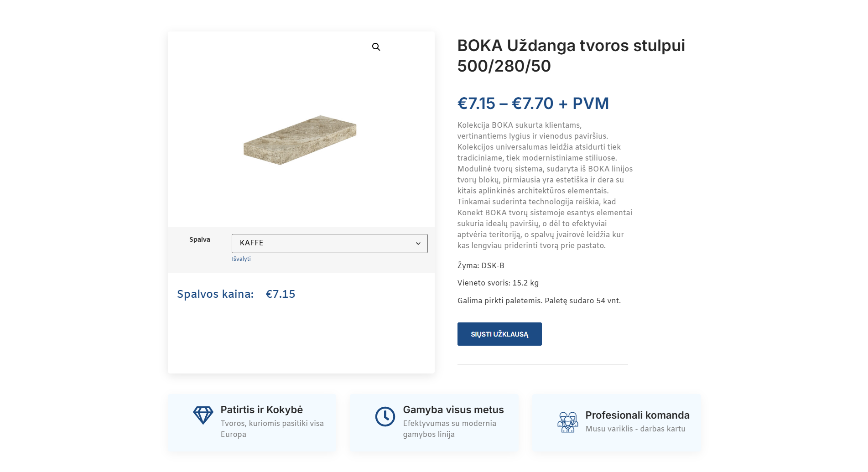Click the team people icon
Image resolution: width=868 pixels, height=472 pixels.
coord(567,422)
